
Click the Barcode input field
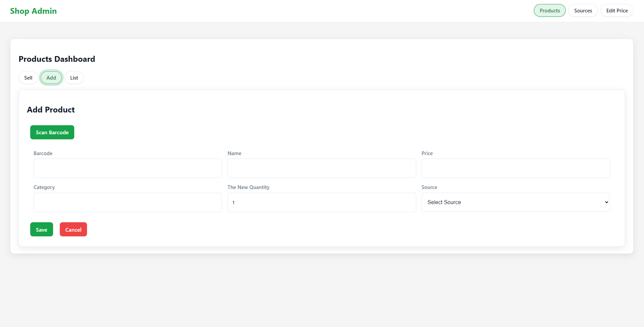(x=128, y=168)
